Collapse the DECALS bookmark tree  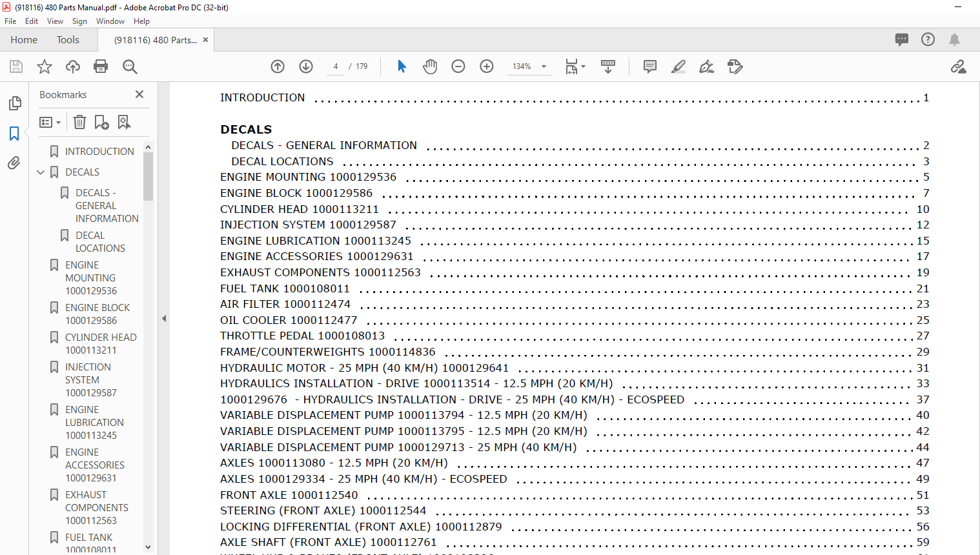[41, 172]
